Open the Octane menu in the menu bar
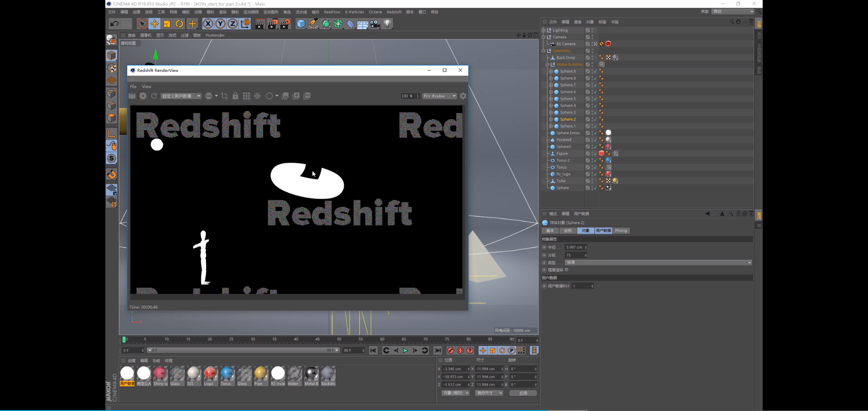 (x=375, y=12)
